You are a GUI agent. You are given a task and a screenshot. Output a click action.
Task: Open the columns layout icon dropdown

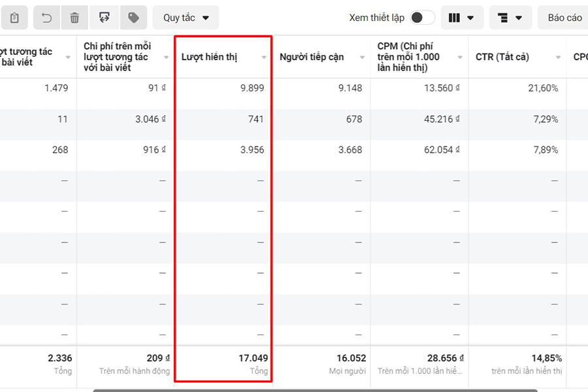[x=462, y=18]
